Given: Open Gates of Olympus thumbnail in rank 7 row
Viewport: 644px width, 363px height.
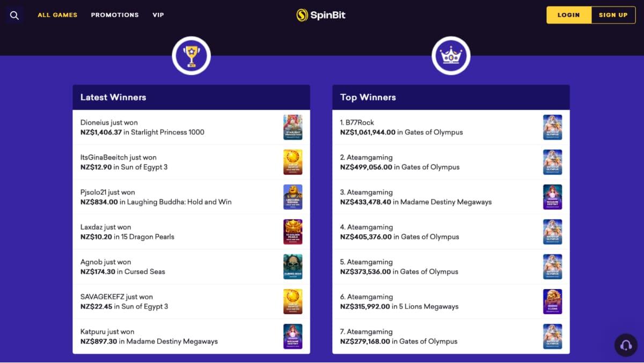Looking at the screenshot, I should tap(553, 336).
